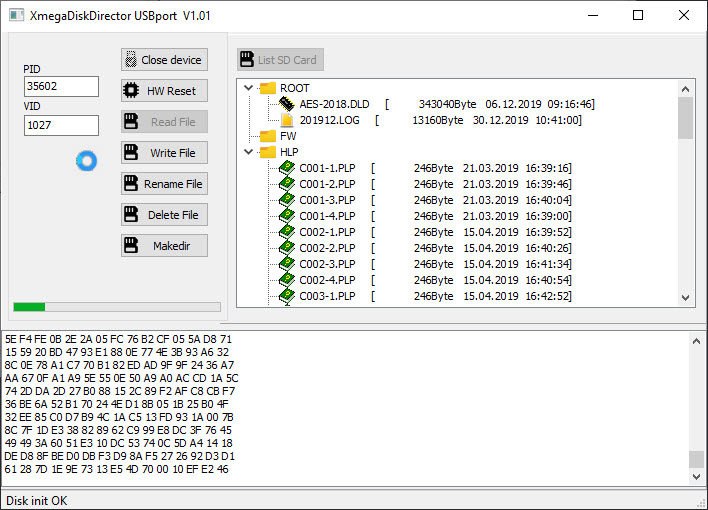Select the C002-2.PLP file name
The width and height of the screenshot is (708, 510).
click(327, 248)
